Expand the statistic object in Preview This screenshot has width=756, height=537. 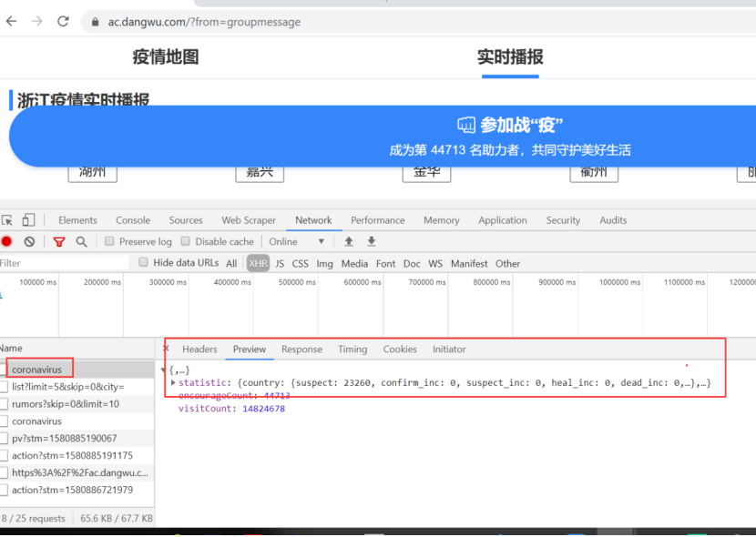click(173, 383)
